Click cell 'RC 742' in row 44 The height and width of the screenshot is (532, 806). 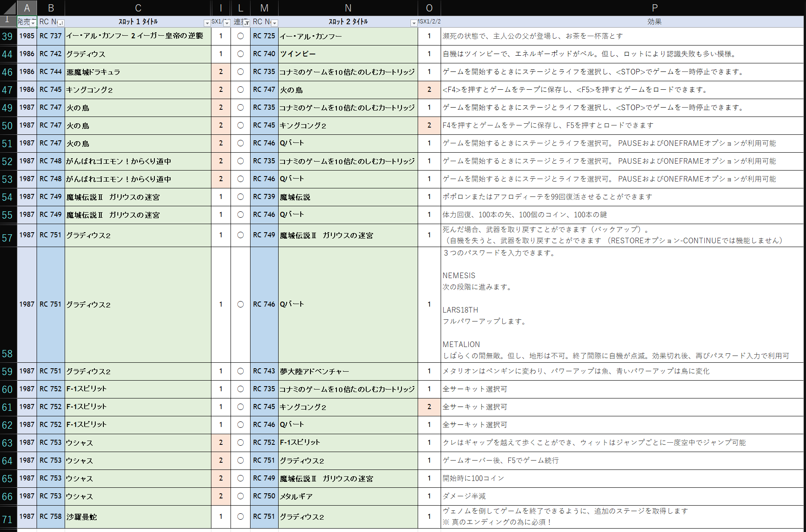tap(51, 54)
